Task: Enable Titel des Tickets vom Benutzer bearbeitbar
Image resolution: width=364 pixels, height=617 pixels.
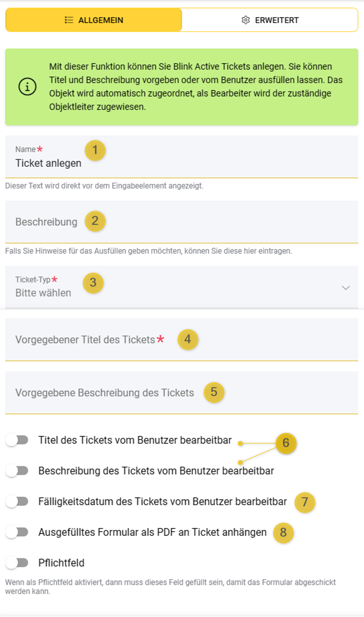Action: click(x=17, y=440)
